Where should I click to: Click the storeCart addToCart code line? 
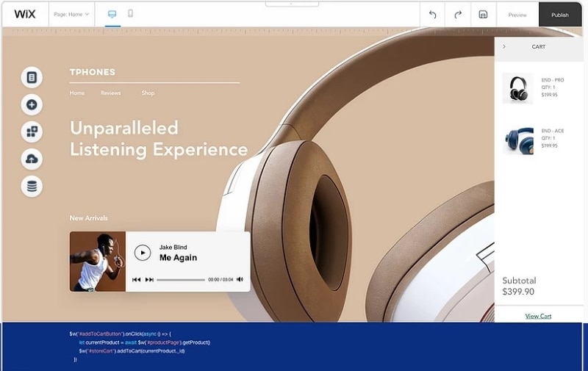point(132,351)
